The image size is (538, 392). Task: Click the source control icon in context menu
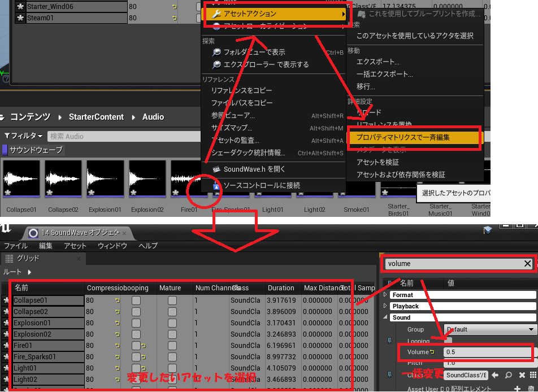216,185
